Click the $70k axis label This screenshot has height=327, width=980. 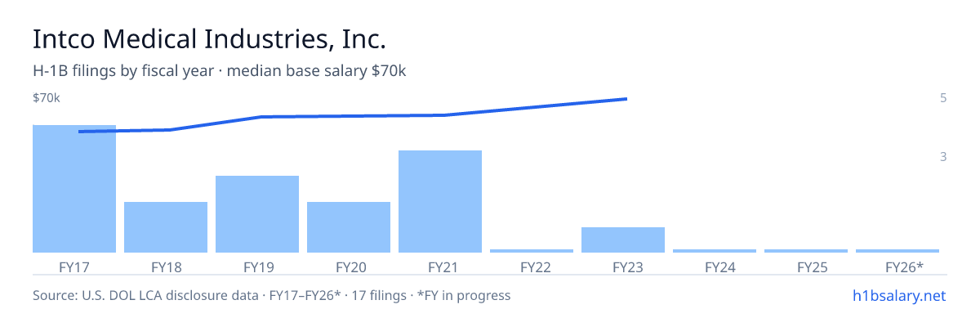(x=47, y=98)
